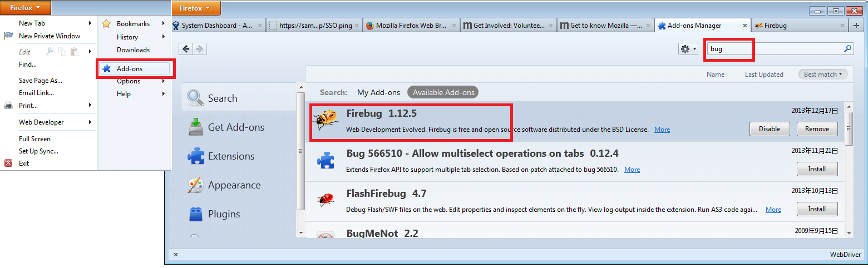Screen dimensions: 868x268
Task: Install the FlashFirebug add-on
Action: pos(817,209)
